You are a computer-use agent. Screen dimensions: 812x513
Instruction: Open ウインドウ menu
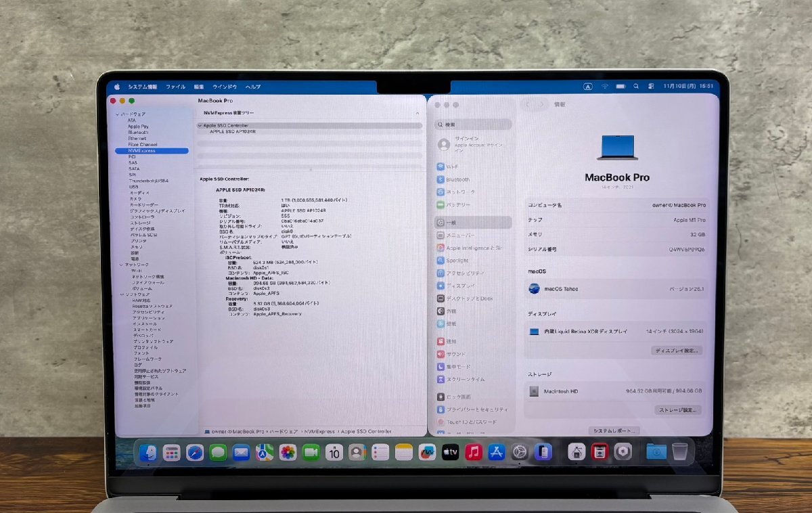click(x=225, y=87)
